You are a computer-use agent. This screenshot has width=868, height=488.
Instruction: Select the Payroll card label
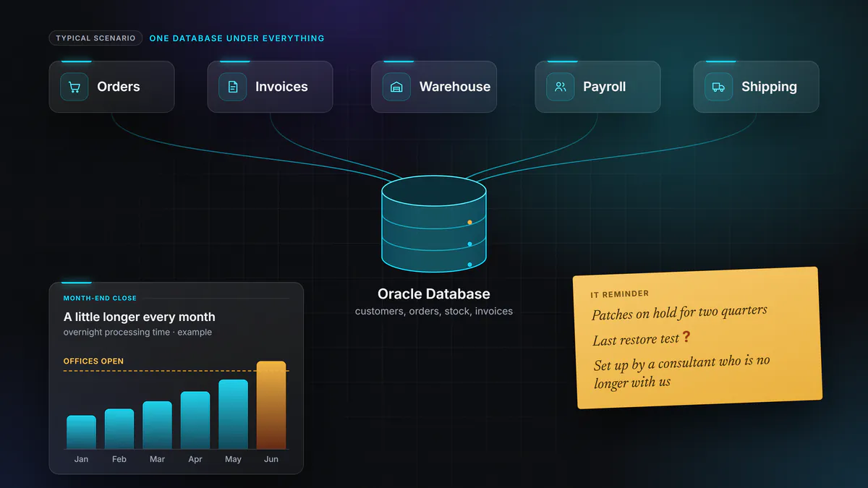pyautogui.click(x=605, y=87)
